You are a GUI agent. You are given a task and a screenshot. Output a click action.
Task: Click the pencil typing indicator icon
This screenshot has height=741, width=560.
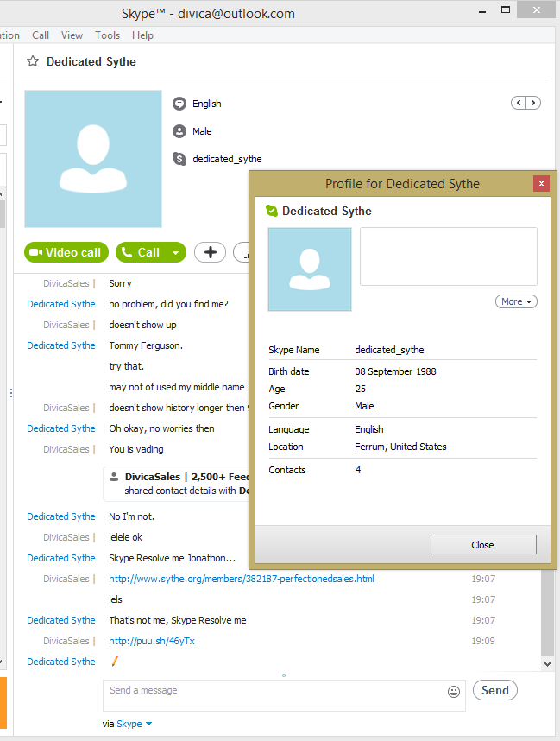click(x=115, y=662)
